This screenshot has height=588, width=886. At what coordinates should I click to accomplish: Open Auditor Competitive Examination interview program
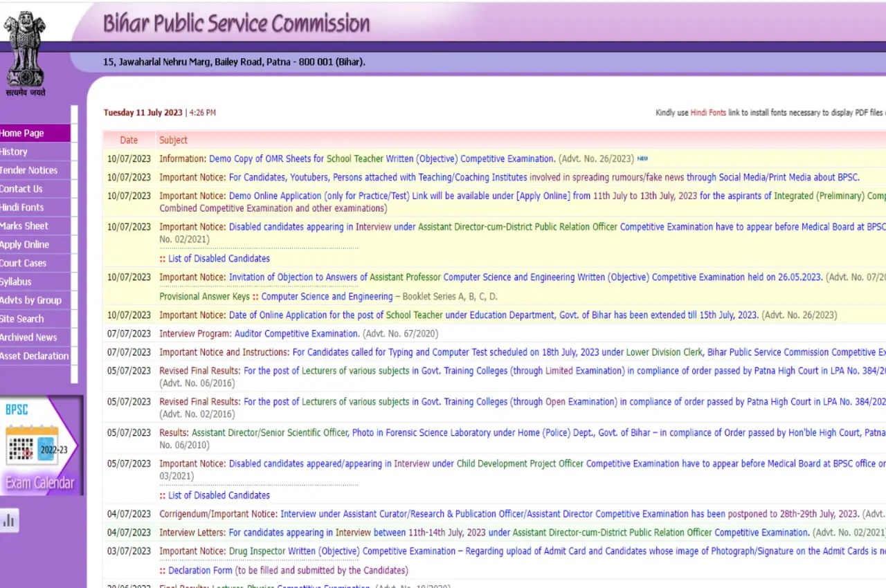(x=297, y=334)
